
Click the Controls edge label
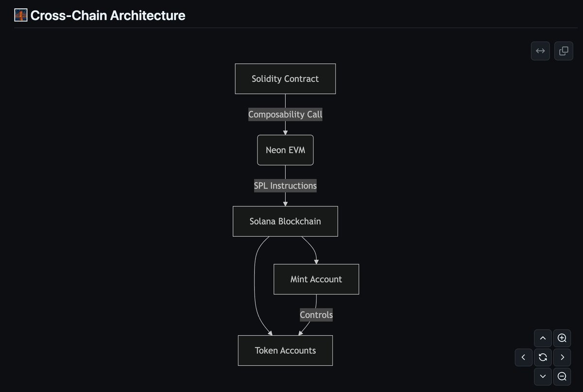click(x=316, y=315)
